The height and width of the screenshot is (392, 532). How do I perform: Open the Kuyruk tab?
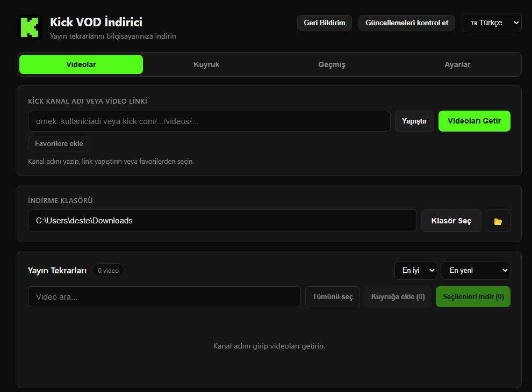(x=206, y=64)
